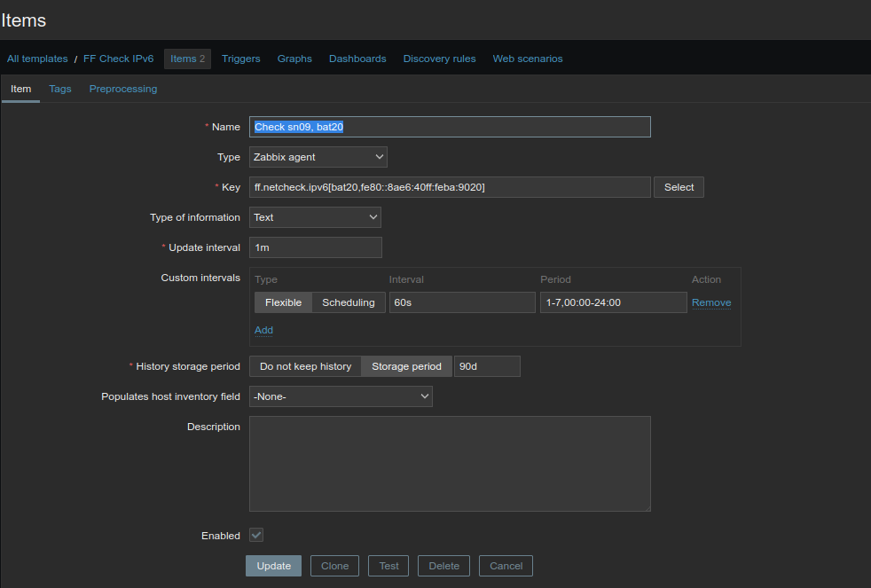The image size is (871, 588).
Task: Remove the flexible custom interval row
Action: (711, 302)
